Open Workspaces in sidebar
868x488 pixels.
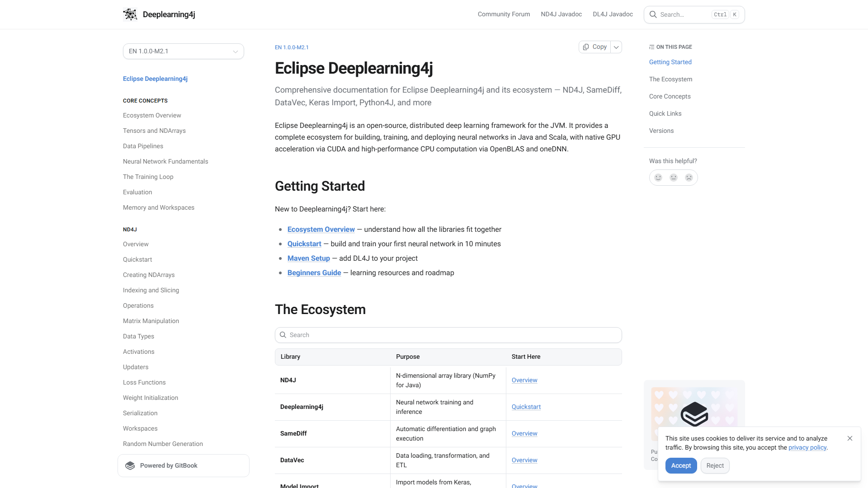[140, 429]
